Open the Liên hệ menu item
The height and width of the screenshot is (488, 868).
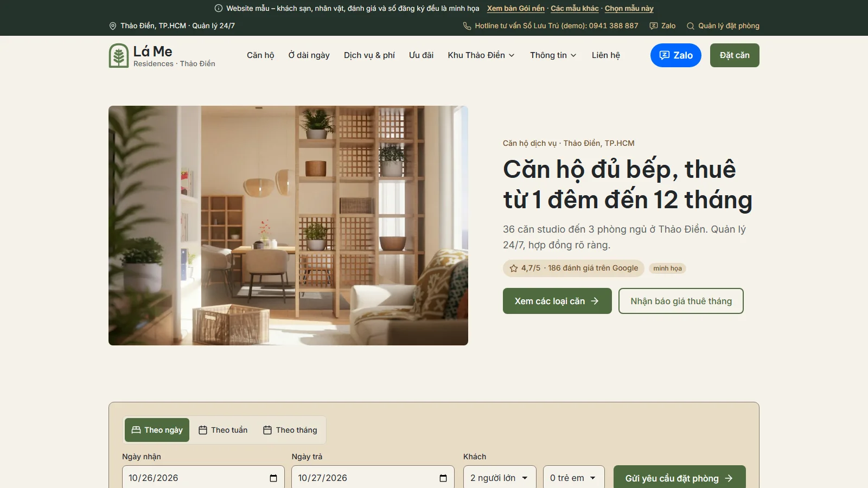[606, 55]
